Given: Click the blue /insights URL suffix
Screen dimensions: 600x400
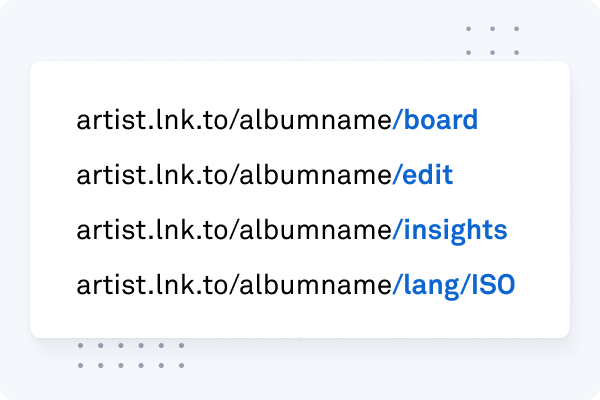Looking at the screenshot, I should point(450,232).
